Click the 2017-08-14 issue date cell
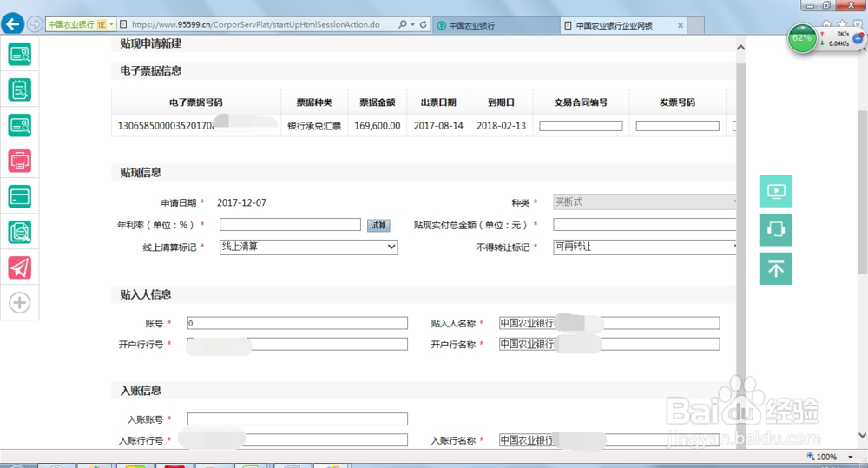The width and height of the screenshot is (868, 468). point(438,126)
